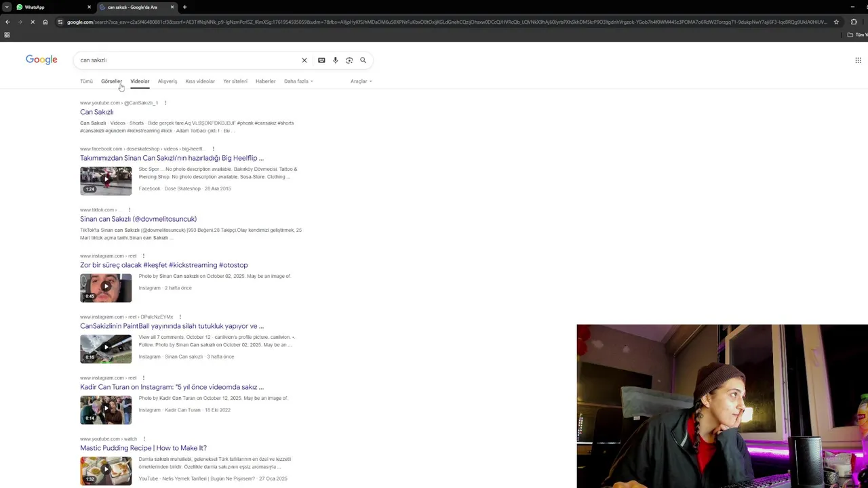Play the 0:16 PaintBall video thumbnail
Image resolution: width=868 pixels, height=488 pixels.
[x=106, y=348]
